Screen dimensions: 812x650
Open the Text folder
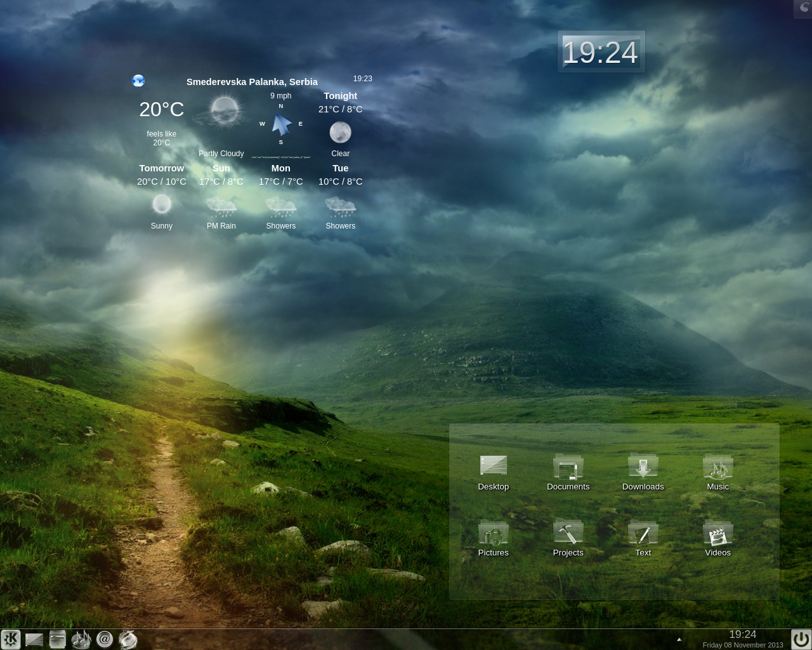point(643,533)
